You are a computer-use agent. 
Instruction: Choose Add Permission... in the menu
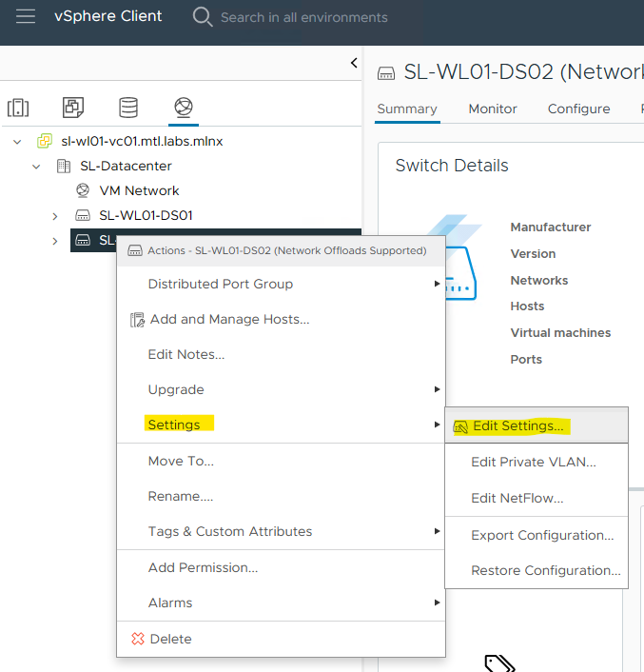click(281, 568)
